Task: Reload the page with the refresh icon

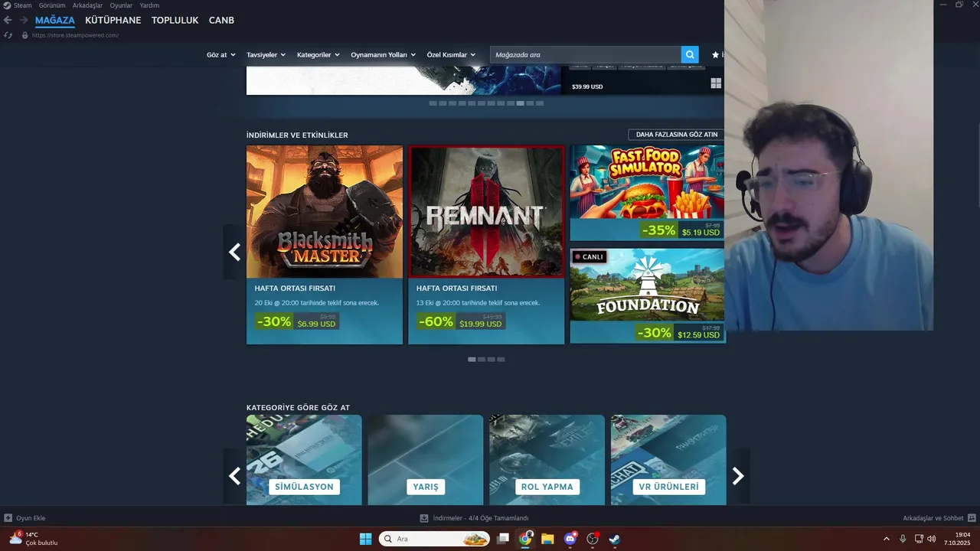Action: pyautogui.click(x=8, y=35)
